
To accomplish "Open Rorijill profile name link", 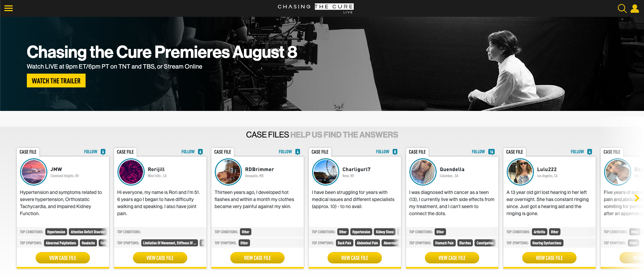I will coord(156,169).
